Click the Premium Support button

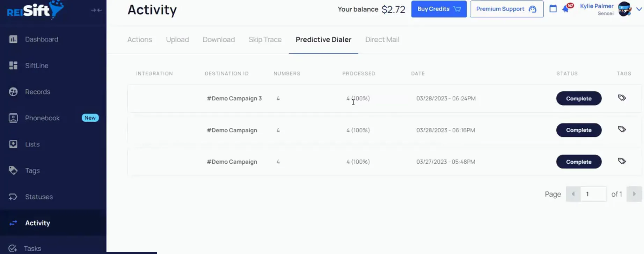click(507, 9)
